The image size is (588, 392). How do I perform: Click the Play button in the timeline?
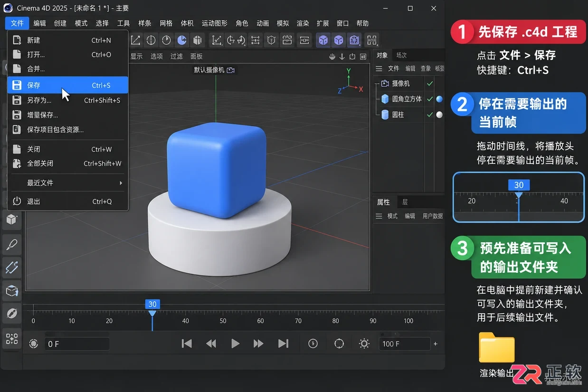[x=235, y=344]
